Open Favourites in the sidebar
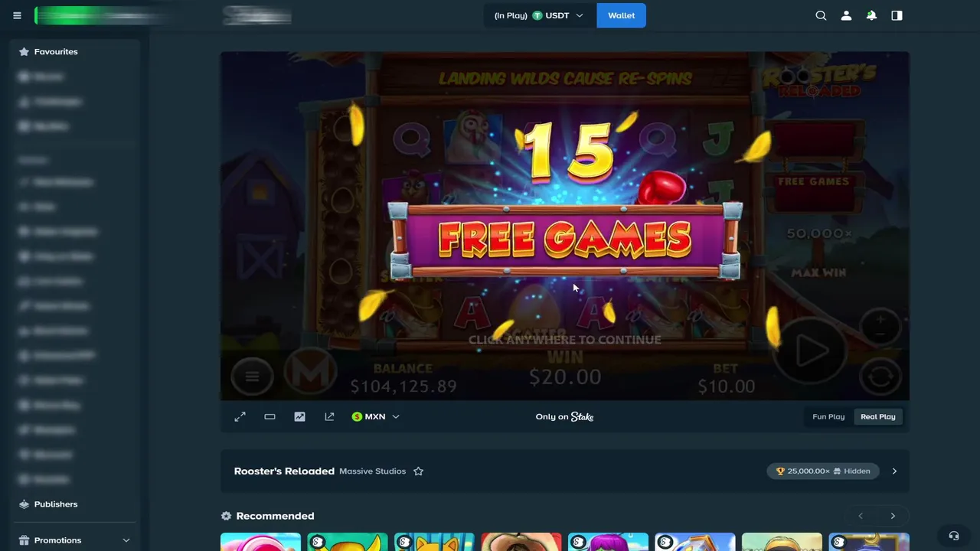The width and height of the screenshot is (980, 551). click(74, 51)
